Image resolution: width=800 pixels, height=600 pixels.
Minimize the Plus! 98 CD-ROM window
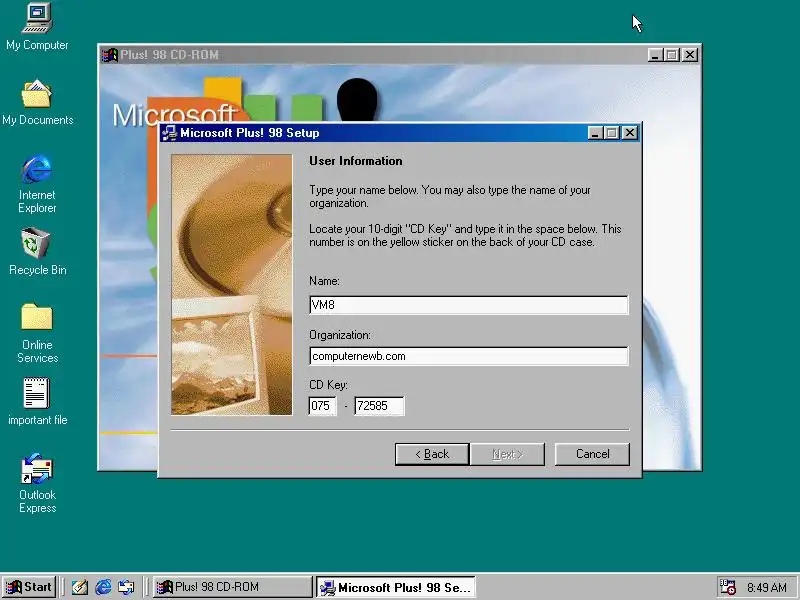coord(655,55)
